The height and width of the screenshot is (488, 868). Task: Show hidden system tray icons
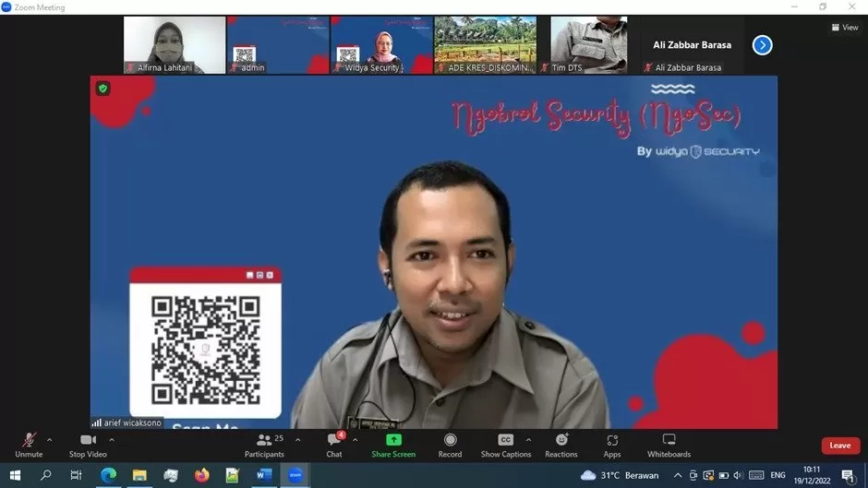678,475
